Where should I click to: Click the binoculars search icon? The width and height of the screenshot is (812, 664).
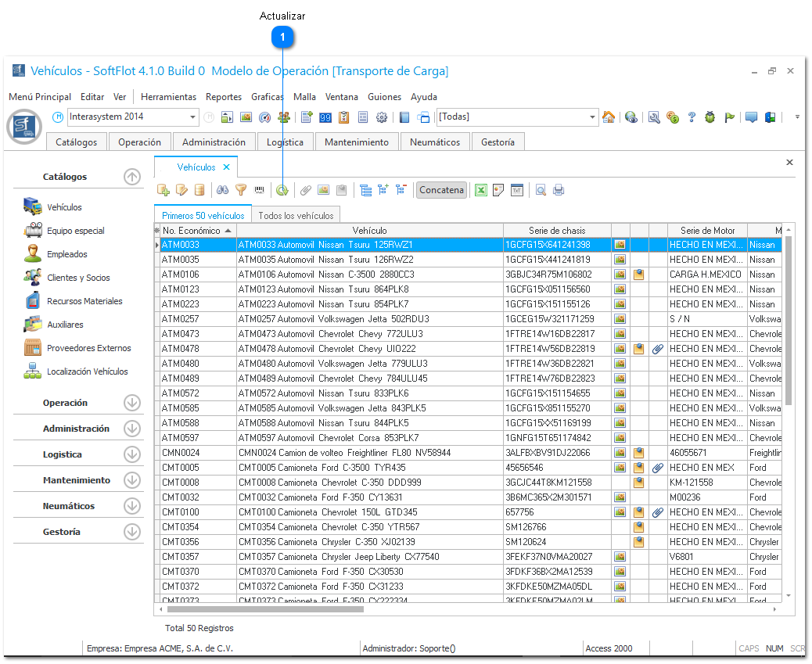pos(222,190)
